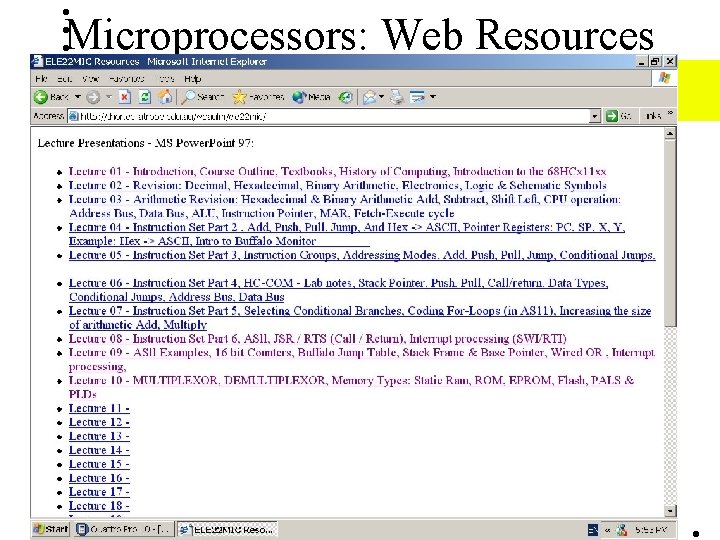
Task: Click the scrollbar down arrow
Action: pos(670,511)
